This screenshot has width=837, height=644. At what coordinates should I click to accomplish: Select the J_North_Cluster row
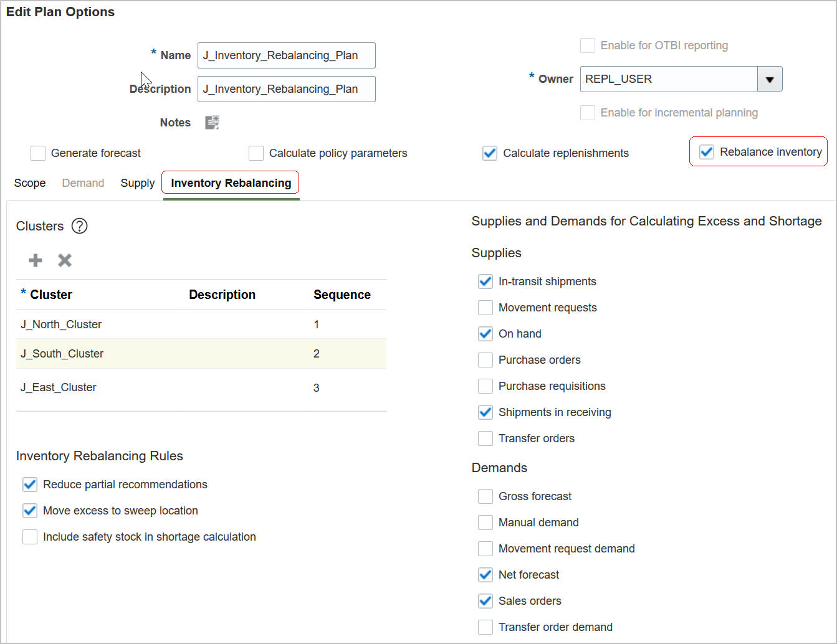[x=61, y=324]
